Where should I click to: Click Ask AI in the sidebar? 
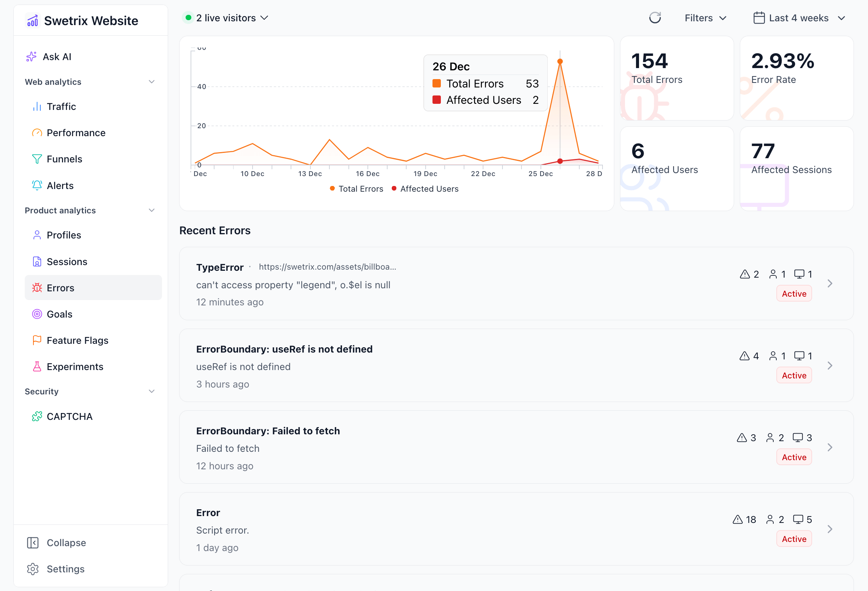point(57,56)
